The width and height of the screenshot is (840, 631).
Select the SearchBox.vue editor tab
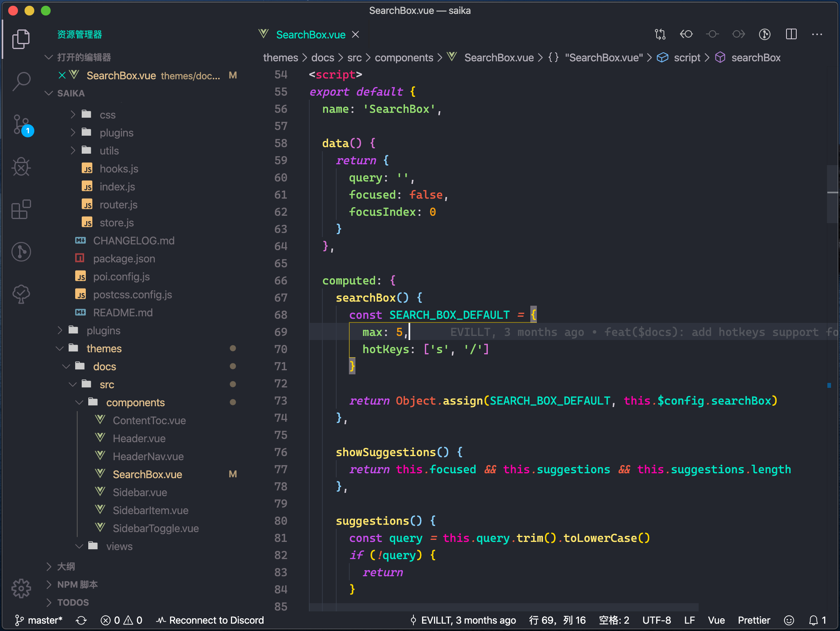[311, 35]
